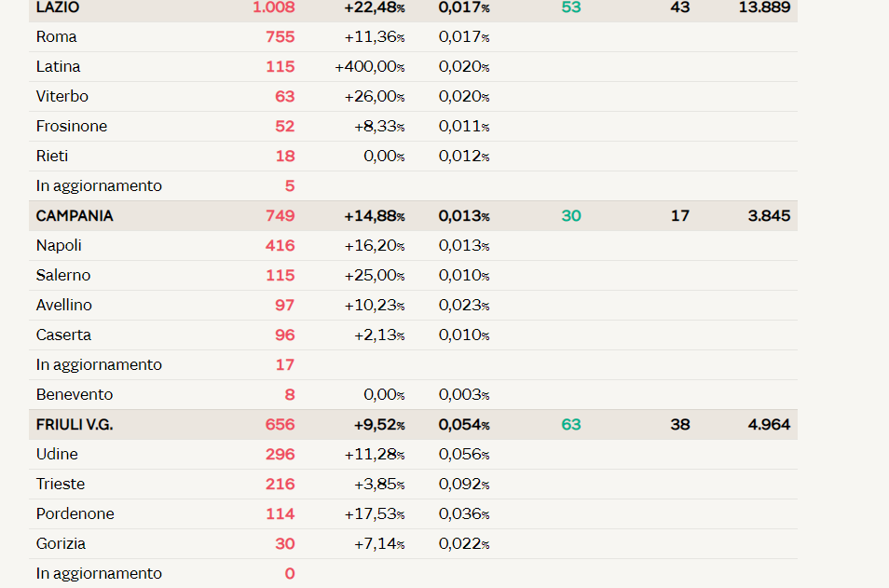
Task: Select the CAMPANIA region header
Action: (x=75, y=216)
